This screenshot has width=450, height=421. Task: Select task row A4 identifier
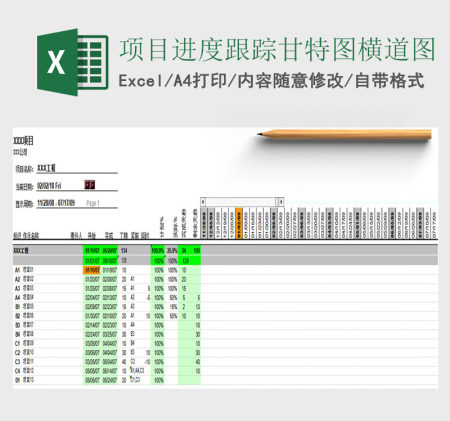(x=17, y=298)
